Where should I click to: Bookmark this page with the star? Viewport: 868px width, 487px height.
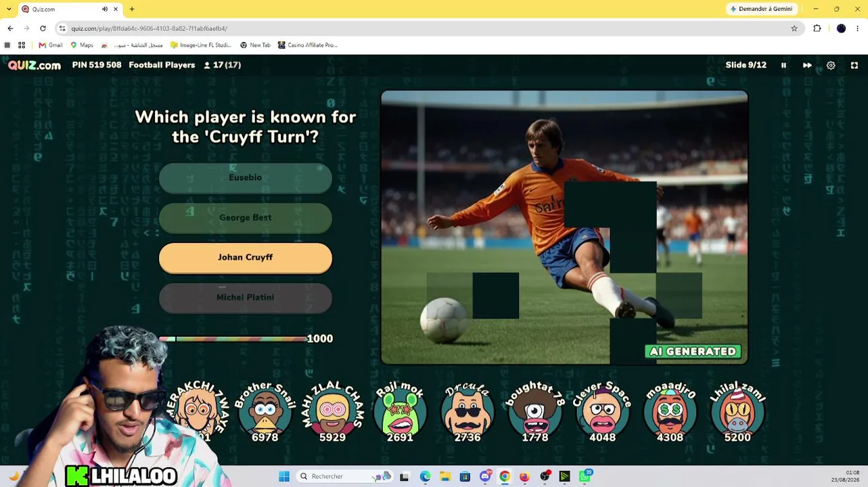point(794,28)
